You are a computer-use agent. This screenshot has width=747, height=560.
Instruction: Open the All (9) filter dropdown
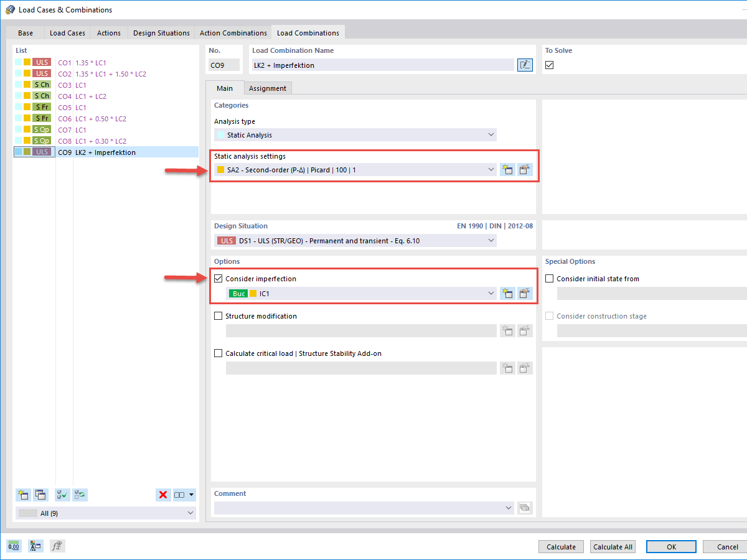[x=190, y=512]
